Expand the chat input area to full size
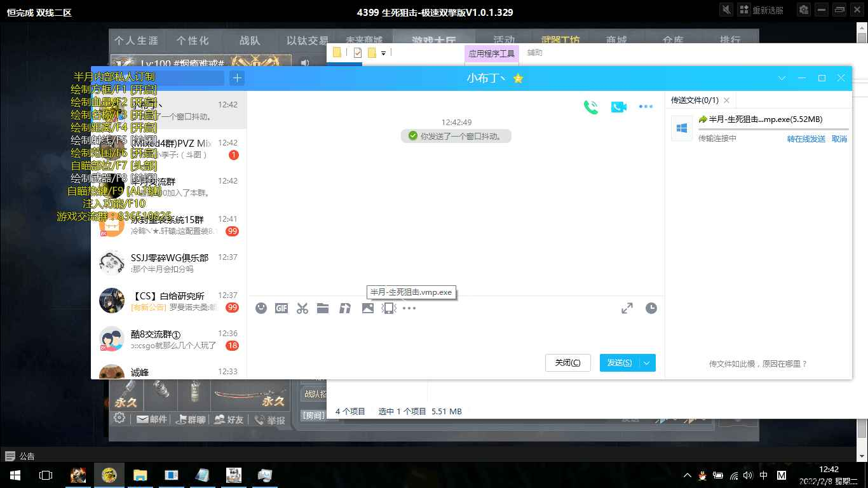This screenshot has height=488, width=868. tap(627, 308)
